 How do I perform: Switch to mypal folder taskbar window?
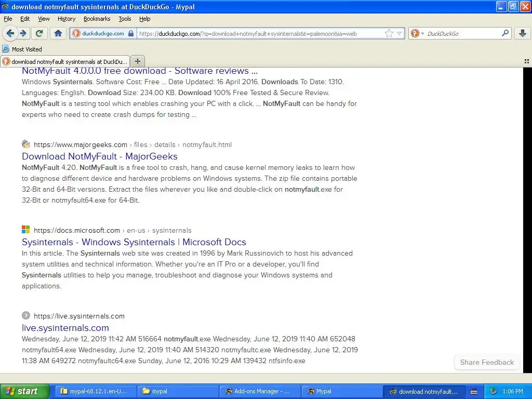(x=178, y=391)
